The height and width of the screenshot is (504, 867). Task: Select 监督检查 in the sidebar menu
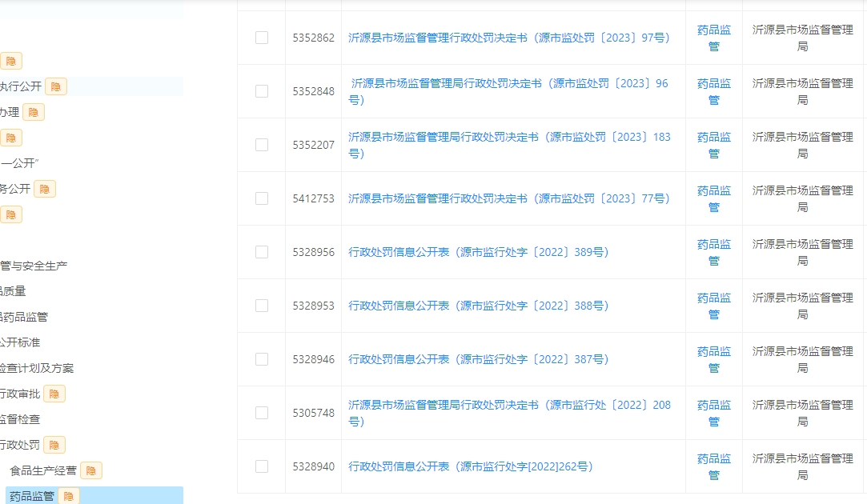point(19,419)
